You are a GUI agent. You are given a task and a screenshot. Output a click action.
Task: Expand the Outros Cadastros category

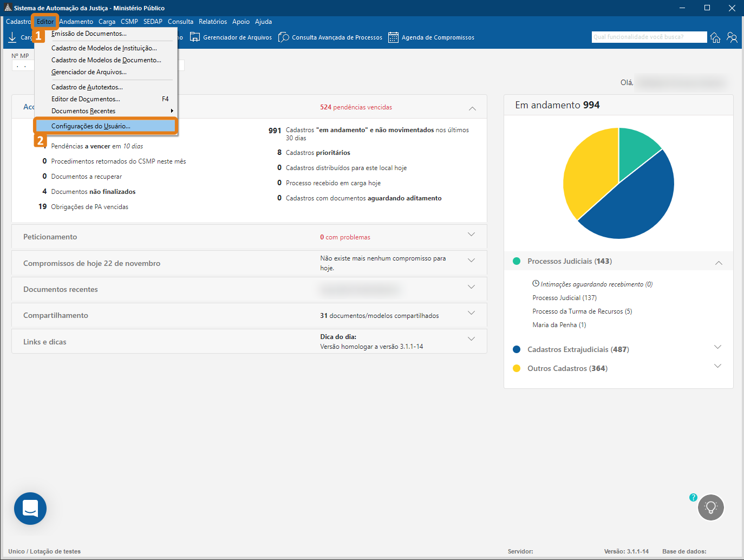coord(717,366)
